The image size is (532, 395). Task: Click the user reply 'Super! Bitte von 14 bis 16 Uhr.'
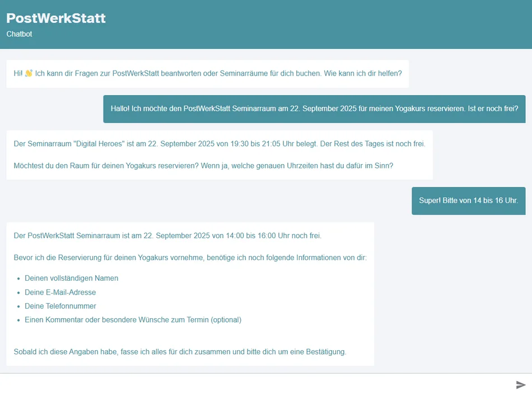(468, 200)
